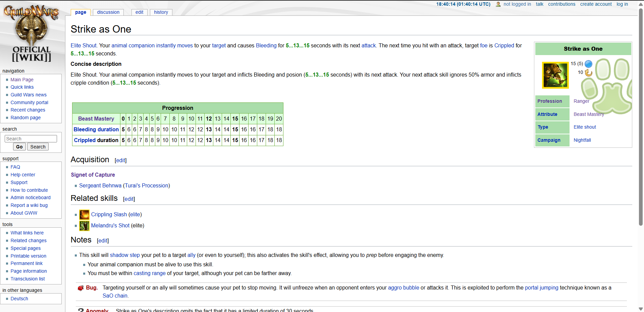
Task: Switch to the Deutsch language version
Action: click(19, 299)
